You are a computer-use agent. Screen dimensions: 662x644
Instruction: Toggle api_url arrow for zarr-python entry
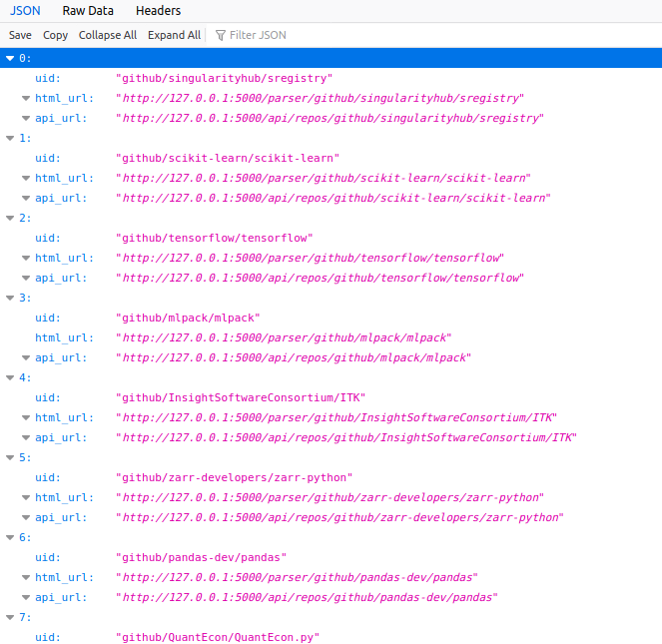(26, 517)
